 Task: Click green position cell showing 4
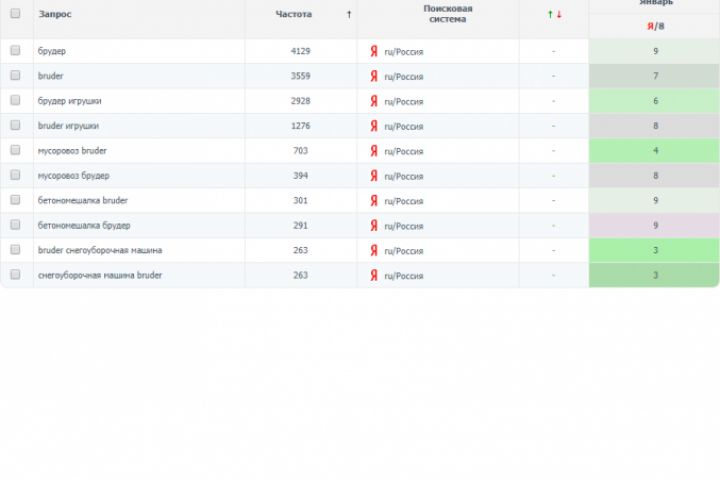coord(654,151)
